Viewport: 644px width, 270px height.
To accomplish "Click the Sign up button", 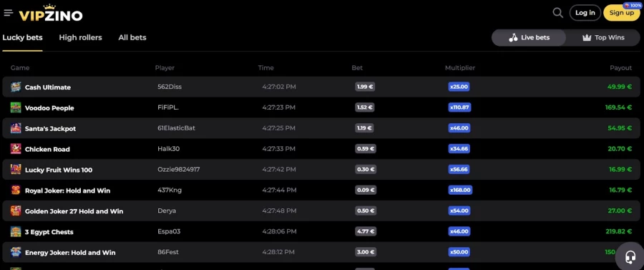I will (x=621, y=13).
